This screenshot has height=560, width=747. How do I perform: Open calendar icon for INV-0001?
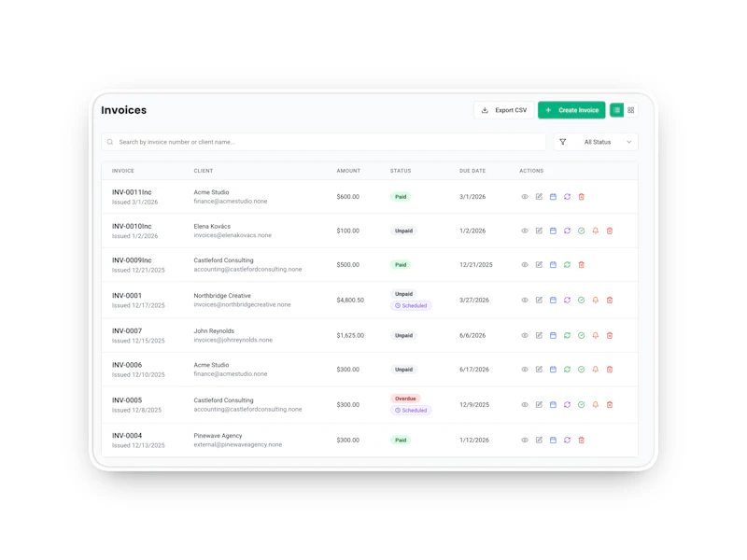[x=553, y=300]
